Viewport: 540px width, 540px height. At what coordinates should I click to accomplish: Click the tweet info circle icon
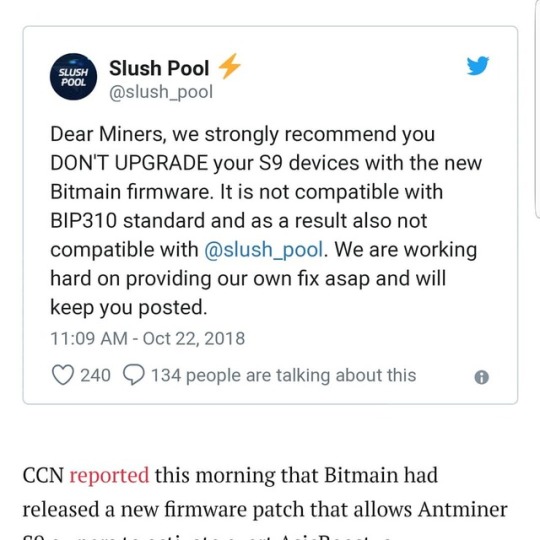pos(481,377)
